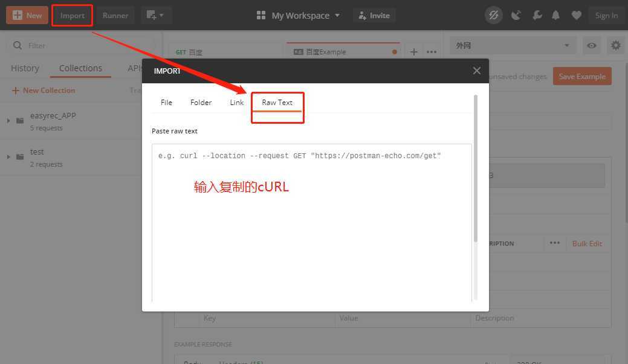Expand the test collection
628x364 pixels.
8,157
